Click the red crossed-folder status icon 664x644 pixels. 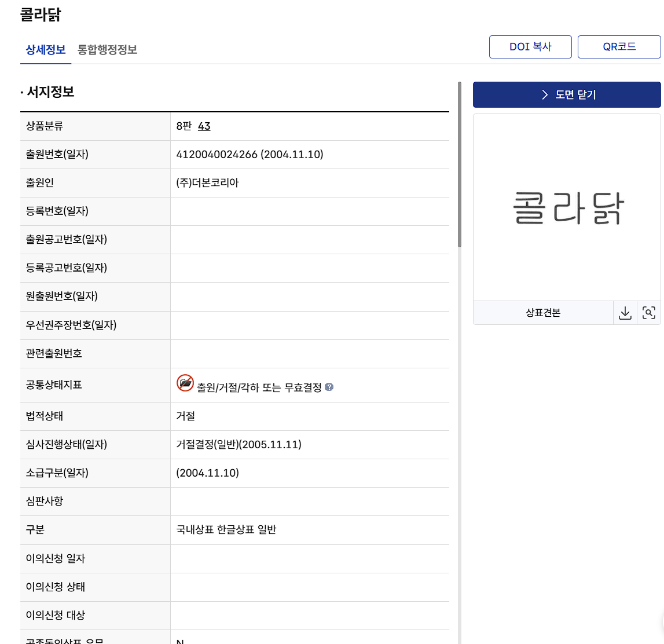click(x=185, y=383)
